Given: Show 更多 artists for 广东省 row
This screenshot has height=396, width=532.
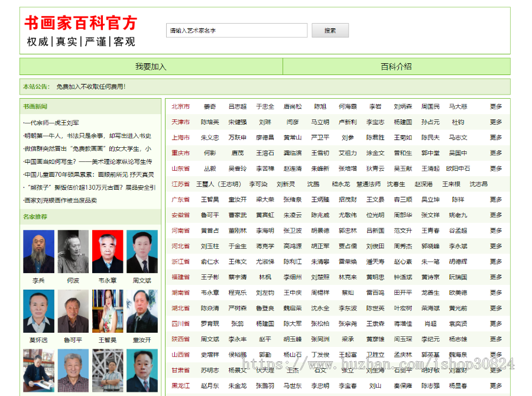Looking at the screenshot, I should [496, 200].
